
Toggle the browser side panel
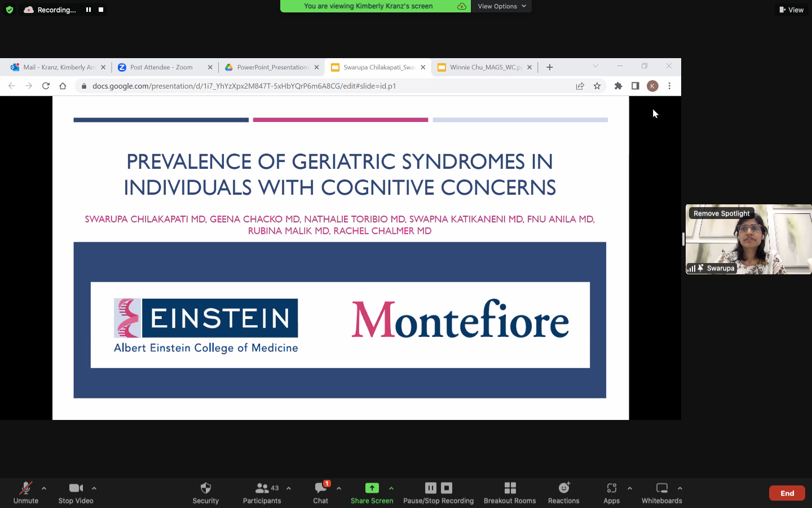tap(636, 86)
